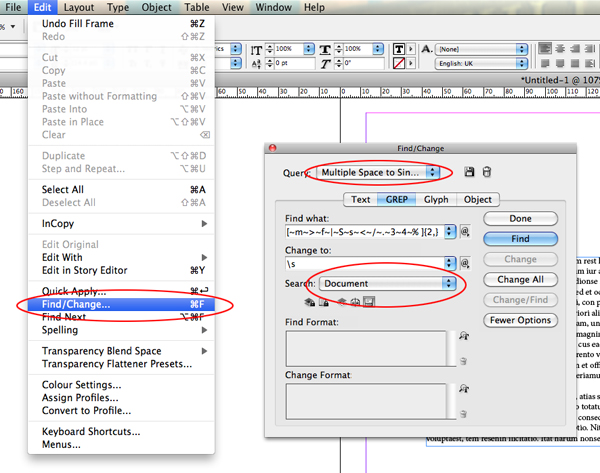Toggle Include Footnotes search option
Viewport: 600px width, 473px height.
click(369, 302)
